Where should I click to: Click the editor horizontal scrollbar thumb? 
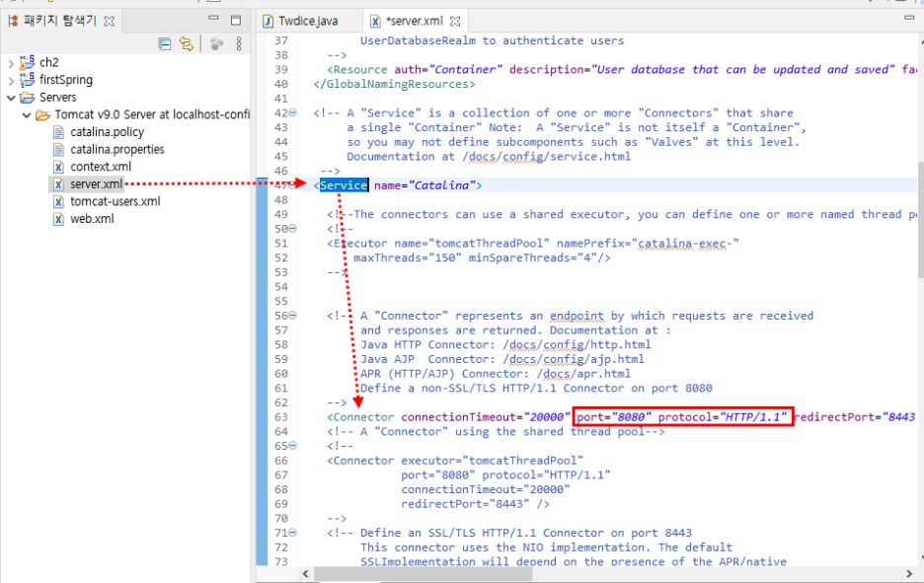pos(423,574)
